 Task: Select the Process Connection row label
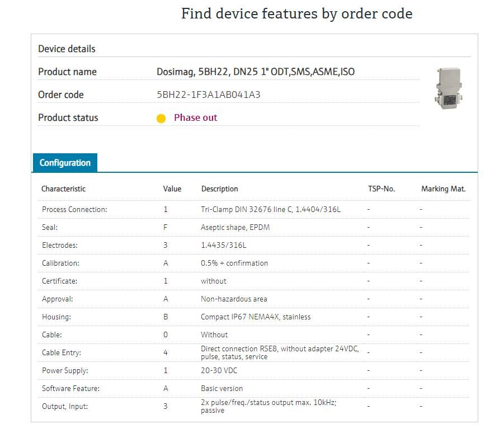pos(74,209)
